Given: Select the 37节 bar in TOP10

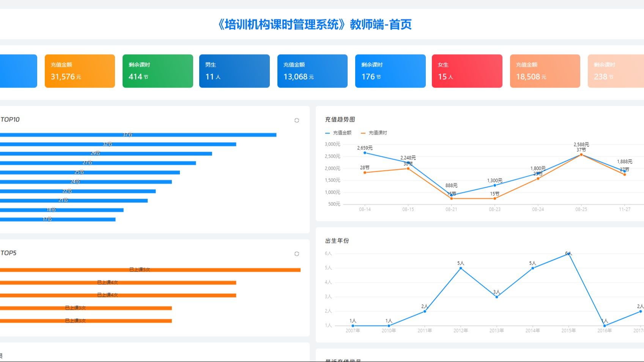Looking at the screenshot, I should click(138, 135).
